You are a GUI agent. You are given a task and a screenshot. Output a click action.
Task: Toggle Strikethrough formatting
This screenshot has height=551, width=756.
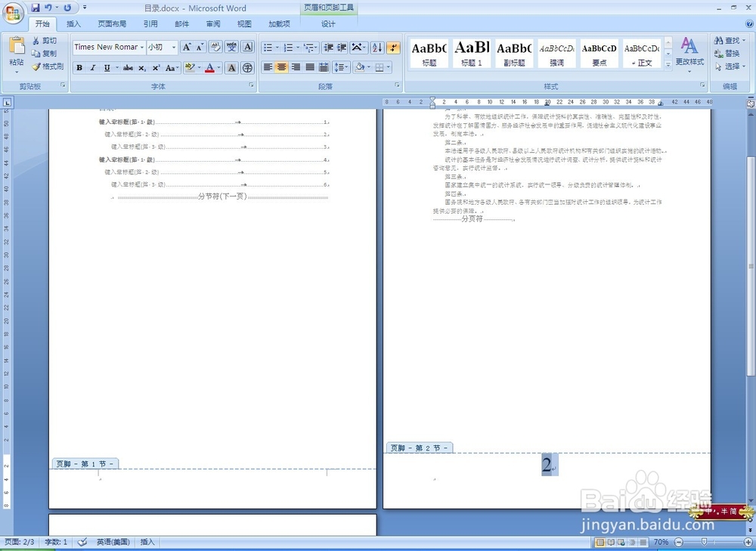point(128,68)
